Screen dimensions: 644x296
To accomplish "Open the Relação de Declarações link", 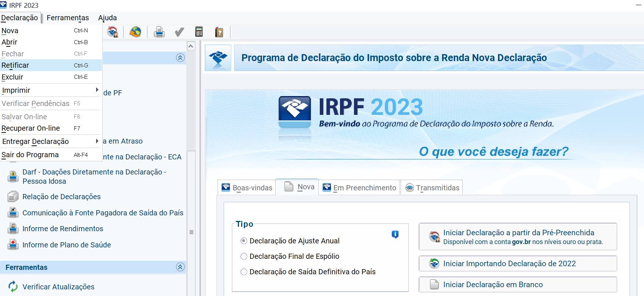I will [x=61, y=197].
